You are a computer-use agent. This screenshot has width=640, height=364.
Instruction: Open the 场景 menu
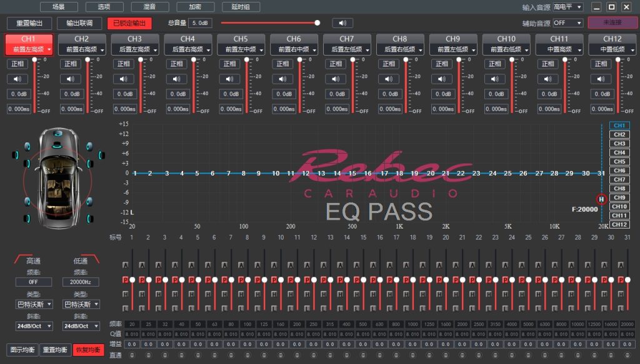[x=59, y=6]
